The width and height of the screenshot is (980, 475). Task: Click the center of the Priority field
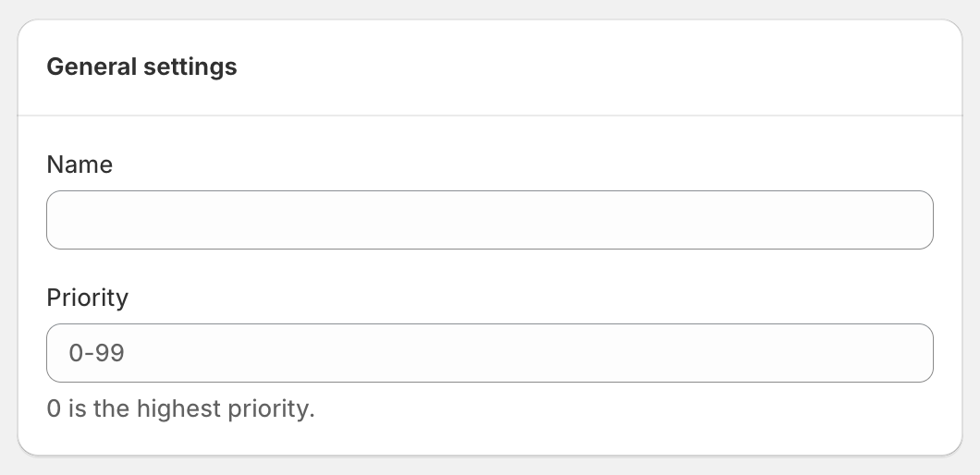[x=490, y=353]
